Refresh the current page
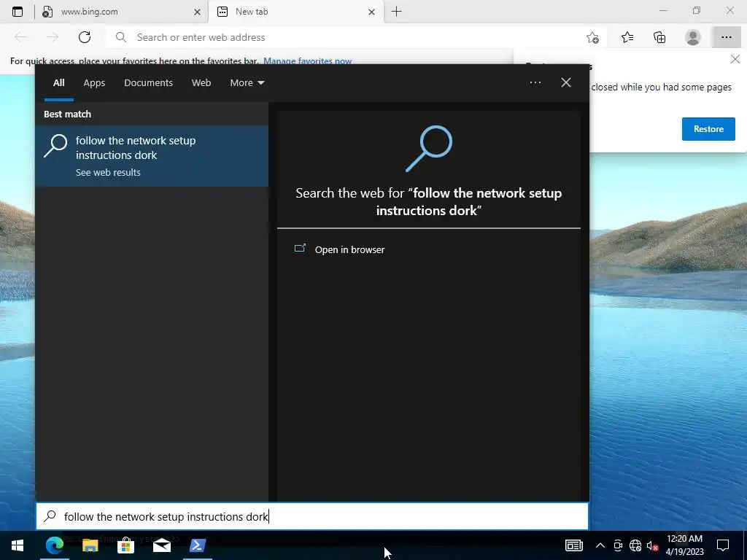Viewport: 747px width, 560px height. click(85, 37)
